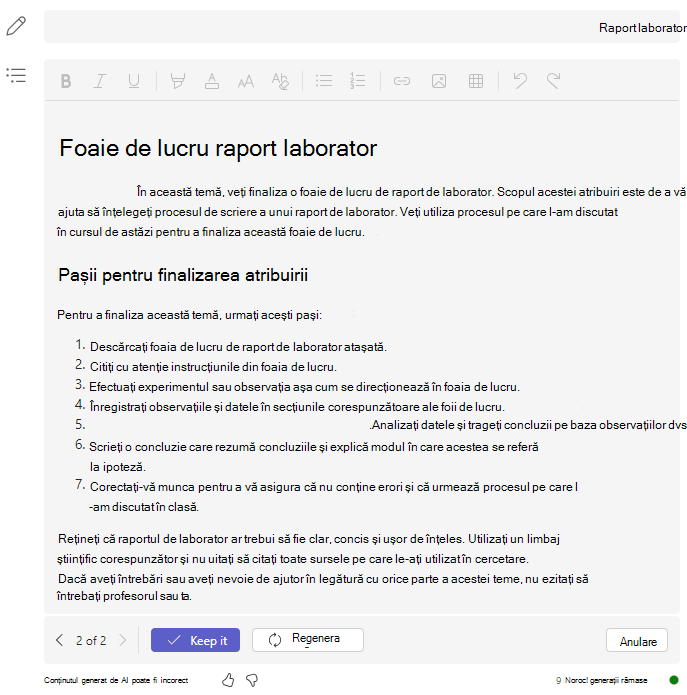
Task: Click list item Efectuați experimentul sau observația
Action: [x=304, y=387]
